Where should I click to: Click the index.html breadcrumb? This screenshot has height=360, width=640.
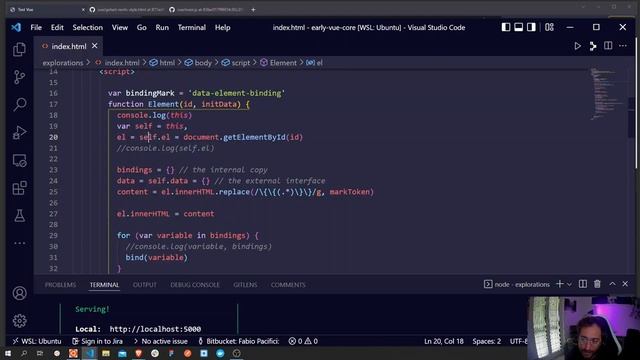[x=118, y=63]
